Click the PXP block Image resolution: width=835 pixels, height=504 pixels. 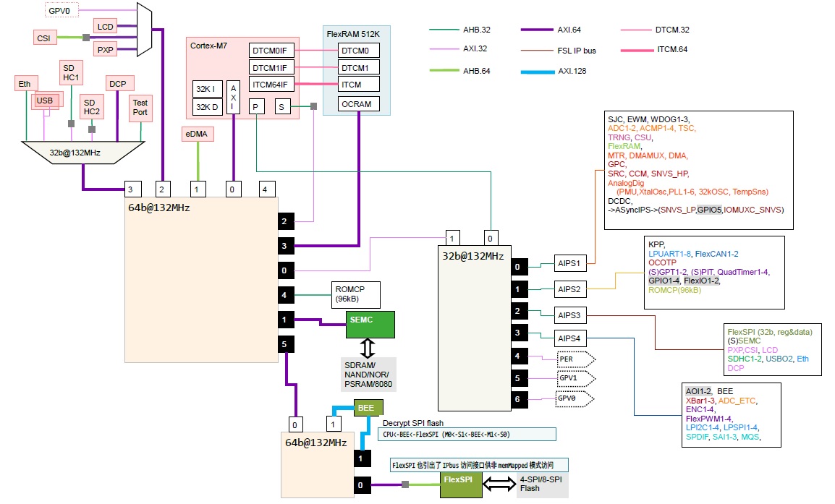click(x=106, y=49)
